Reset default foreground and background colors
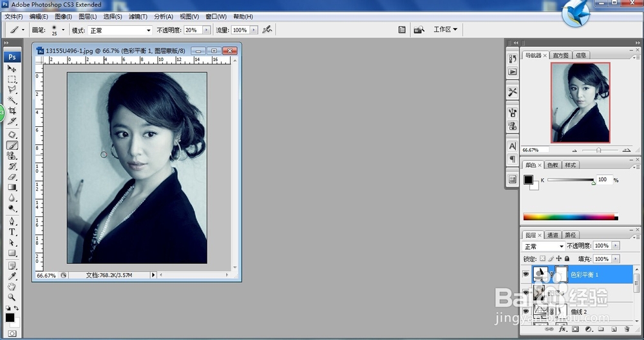The height and width of the screenshot is (340, 644). tap(8, 308)
